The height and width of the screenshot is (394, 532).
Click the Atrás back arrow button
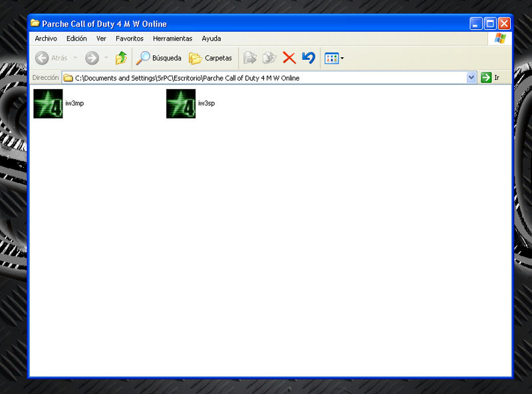pyautogui.click(x=52, y=58)
